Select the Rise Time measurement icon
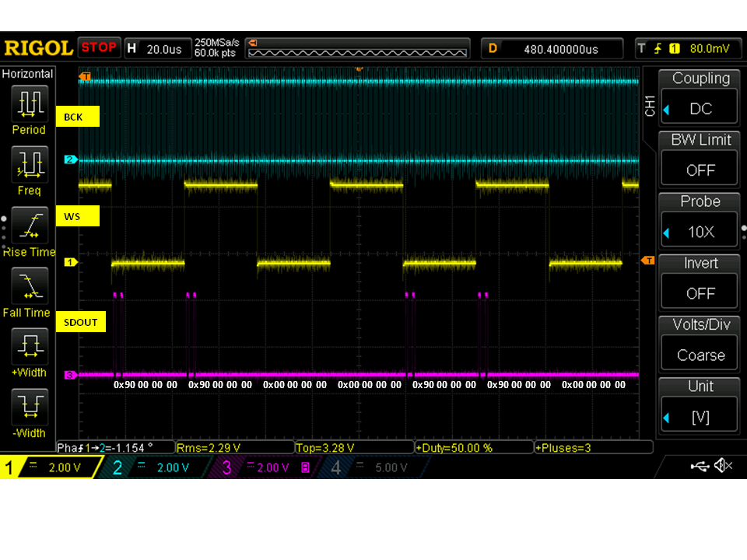 30,226
